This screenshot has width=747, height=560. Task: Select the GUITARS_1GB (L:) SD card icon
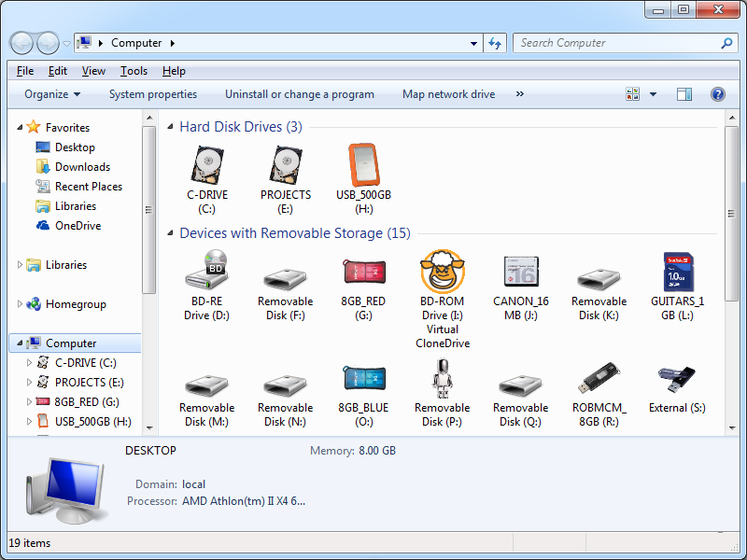(x=678, y=271)
